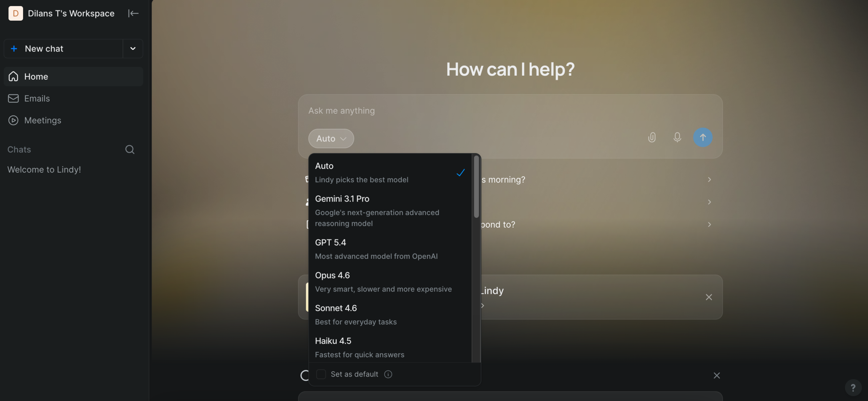The width and height of the screenshot is (868, 401).
Task: Click the model list scrollbar
Action: pos(476,187)
